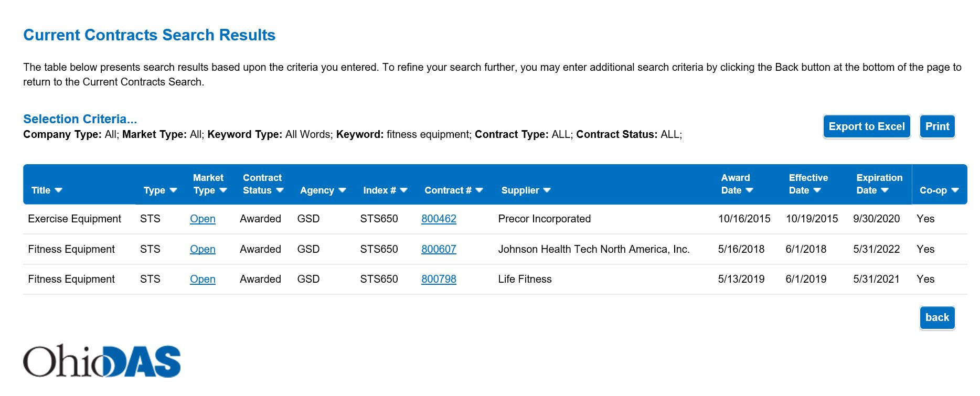This screenshot has height=396, width=980.
Task: Click the Agency column sort arrow
Action: 342,190
